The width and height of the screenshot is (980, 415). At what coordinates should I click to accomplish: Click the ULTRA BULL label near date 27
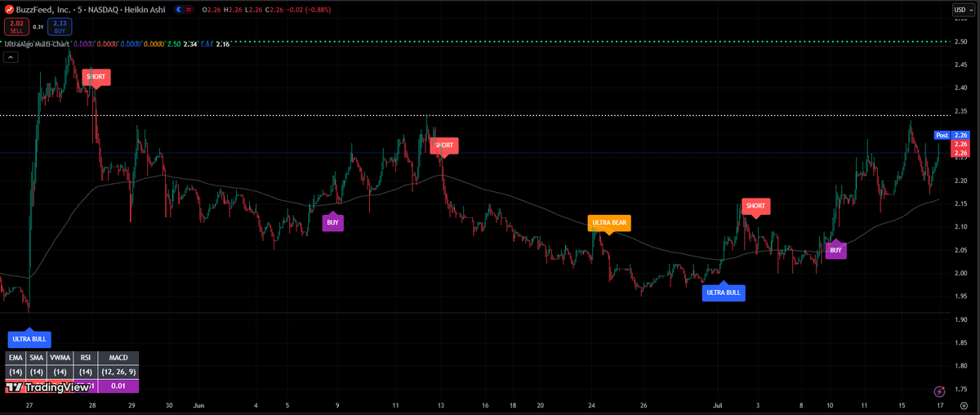coord(29,337)
